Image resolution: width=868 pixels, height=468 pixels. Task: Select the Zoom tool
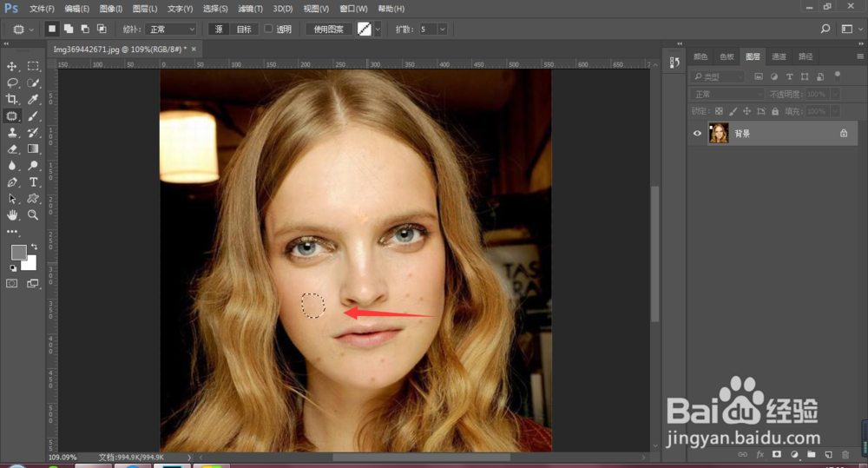pyautogui.click(x=33, y=214)
